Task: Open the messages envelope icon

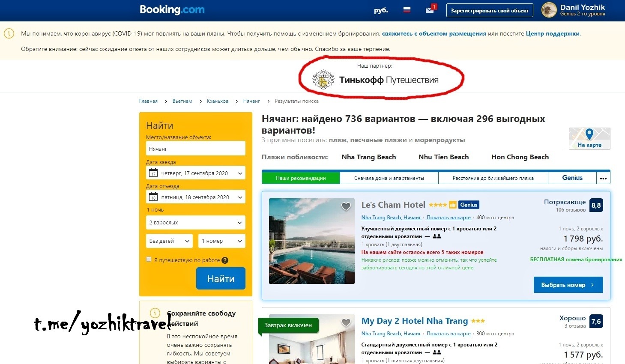Action: click(x=430, y=10)
